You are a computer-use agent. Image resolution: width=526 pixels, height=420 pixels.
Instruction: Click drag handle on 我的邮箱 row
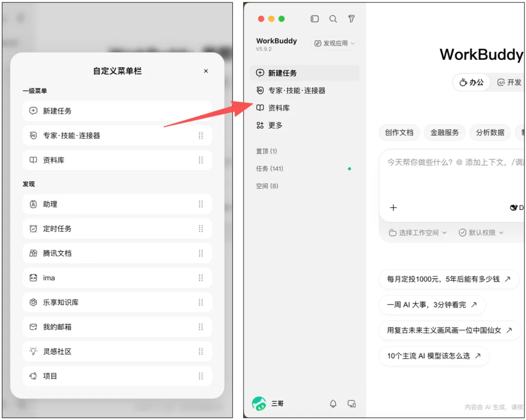[201, 326]
